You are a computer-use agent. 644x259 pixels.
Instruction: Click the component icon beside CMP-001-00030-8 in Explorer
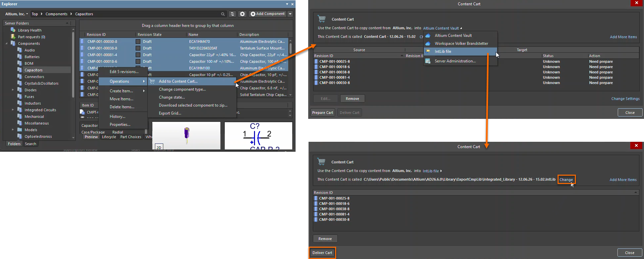(82, 42)
